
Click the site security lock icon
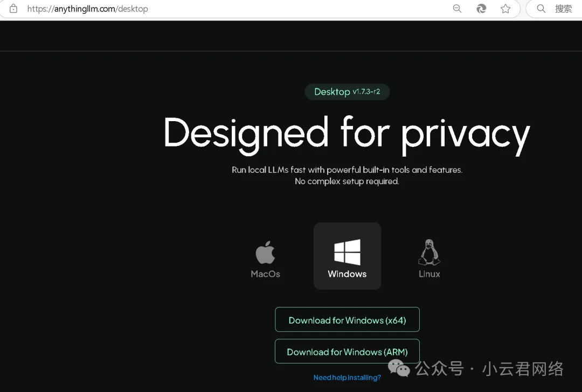click(x=13, y=9)
